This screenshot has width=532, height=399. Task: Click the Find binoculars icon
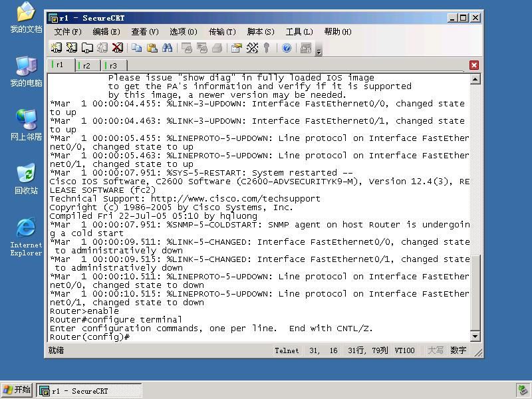pos(167,48)
